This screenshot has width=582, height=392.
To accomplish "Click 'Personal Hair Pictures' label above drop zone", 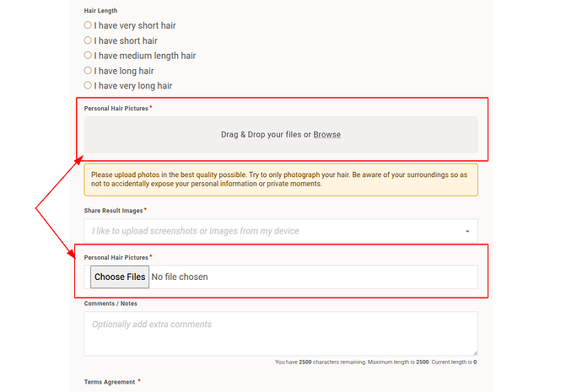I will click(x=116, y=108).
